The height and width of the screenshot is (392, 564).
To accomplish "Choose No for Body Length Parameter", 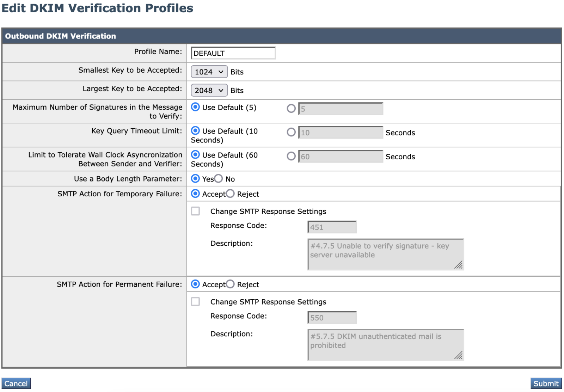I will pos(219,179).
